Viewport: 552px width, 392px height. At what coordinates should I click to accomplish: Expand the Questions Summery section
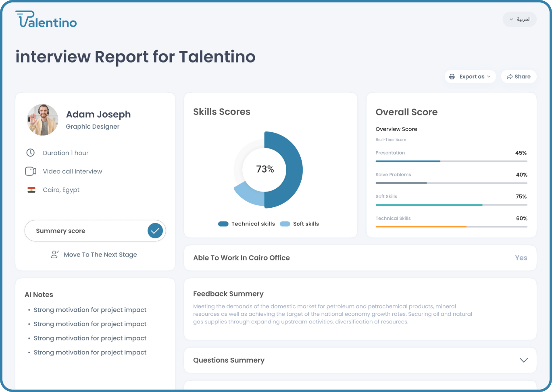(523, 360)
